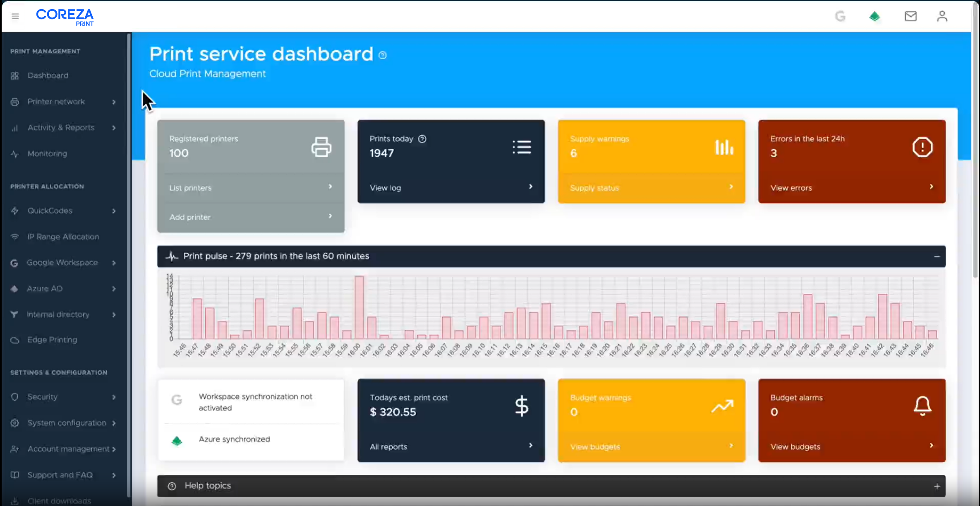Click the tallest bar at 16:00
Image resolution: width=980 pixels, height=506 pixels.
tap(359, 308)
